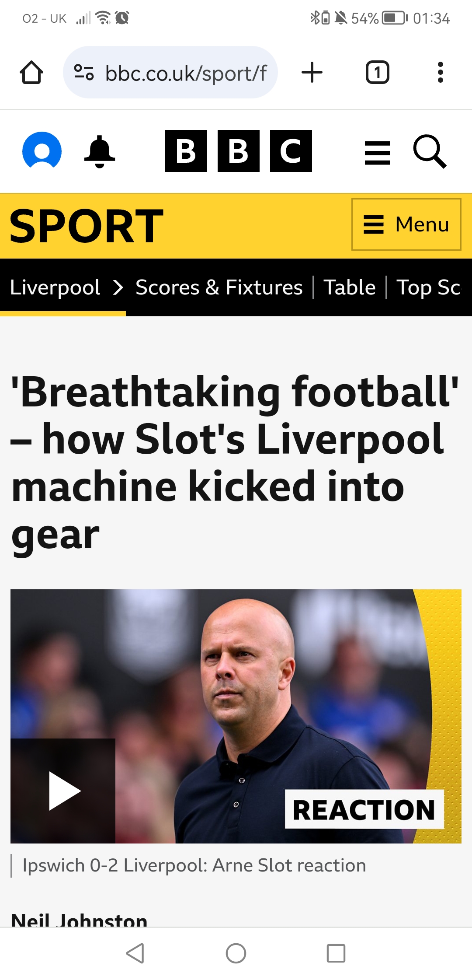Image resolution: width=472 pixels, height=980 pixels.
Task: Open BBC notifications bell
Action: [x=100, y=151]
